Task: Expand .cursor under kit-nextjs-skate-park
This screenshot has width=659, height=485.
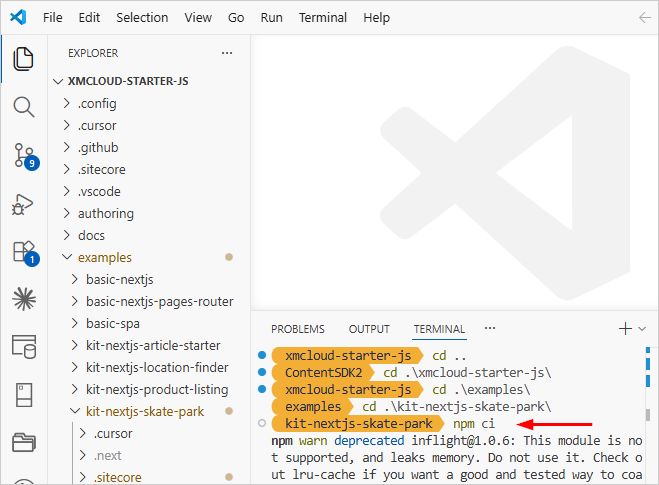Action: tap(149, 433)
